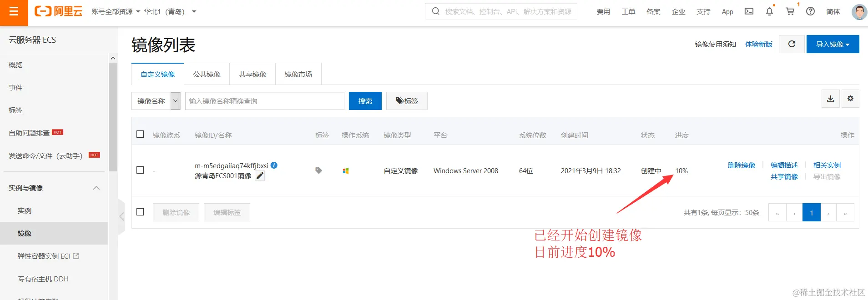Switch to 镜像市场 tab
Image resolution: width=868 pixels, height=300 pixels.
tap(298, 74)
